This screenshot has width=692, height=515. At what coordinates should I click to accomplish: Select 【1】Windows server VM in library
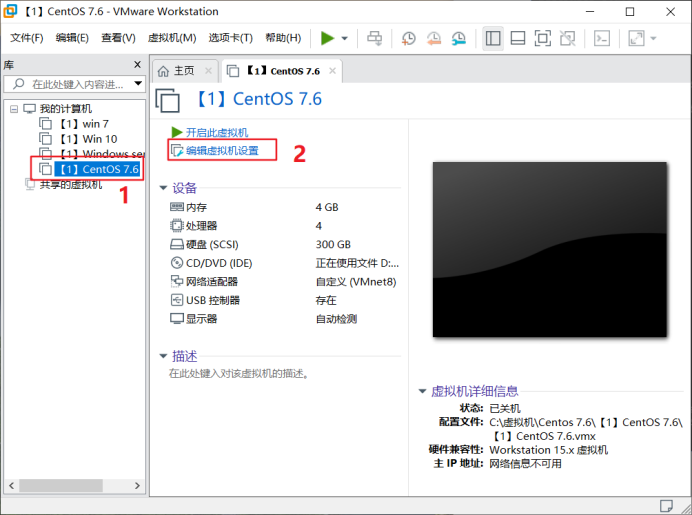(91, 154)
